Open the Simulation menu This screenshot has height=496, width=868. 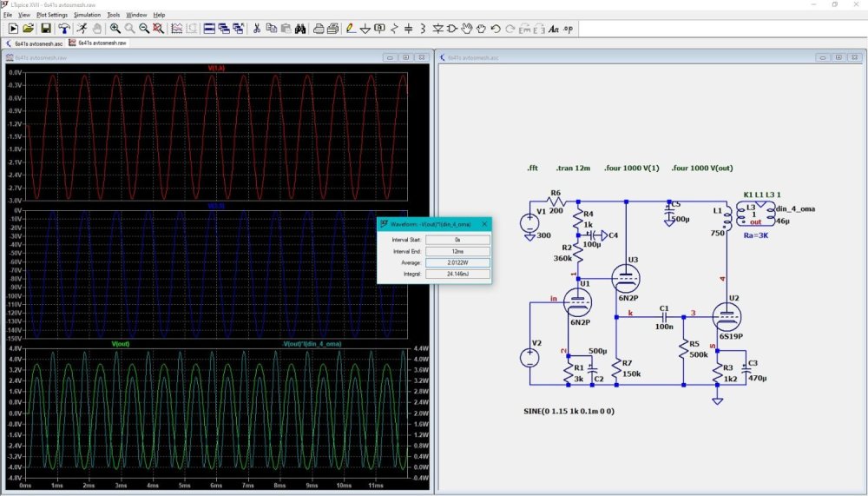(x=87, y=15)
